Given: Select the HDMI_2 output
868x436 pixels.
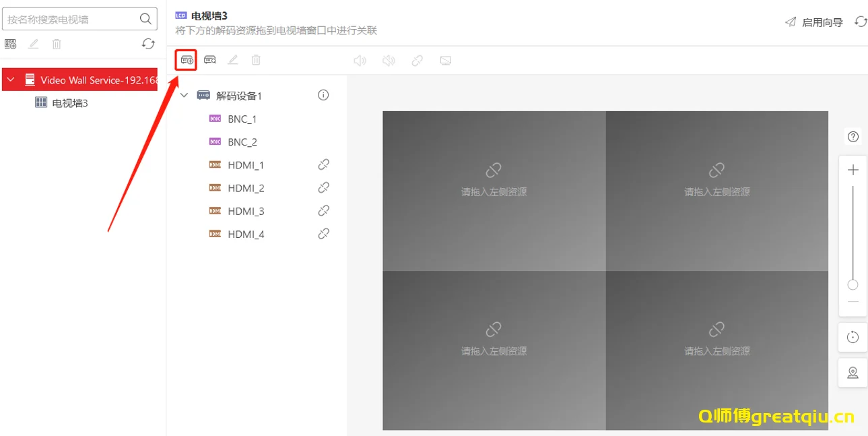Looking at the screenshot, I should [246, 188].
